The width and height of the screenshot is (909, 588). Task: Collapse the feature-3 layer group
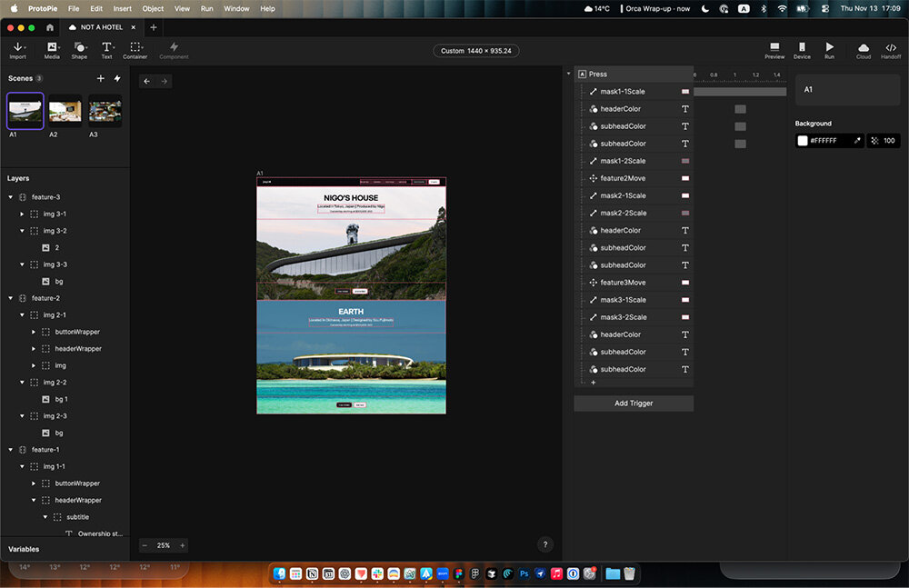pos(11,197)
